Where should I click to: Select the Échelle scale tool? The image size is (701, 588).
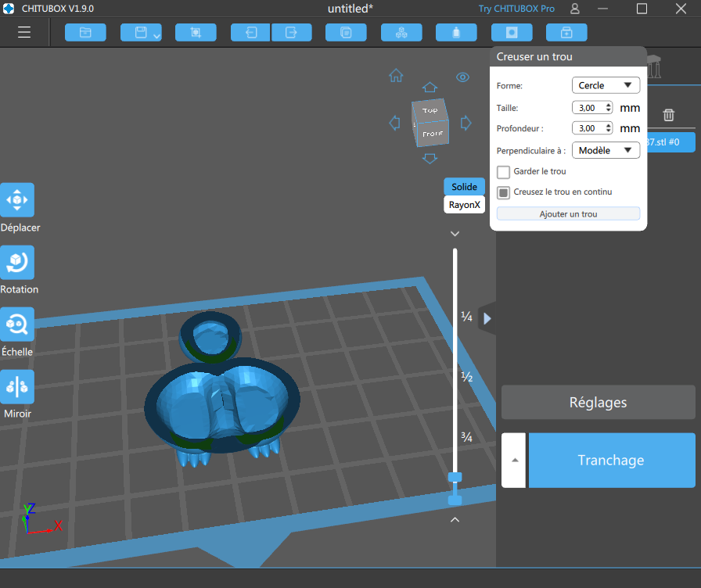point(17,324)
